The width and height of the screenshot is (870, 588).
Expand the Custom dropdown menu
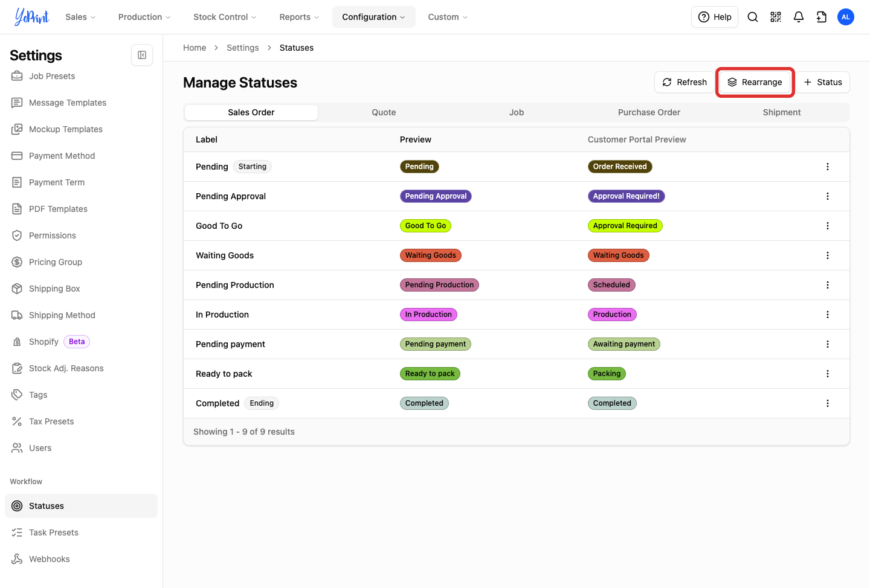point(448,17)
